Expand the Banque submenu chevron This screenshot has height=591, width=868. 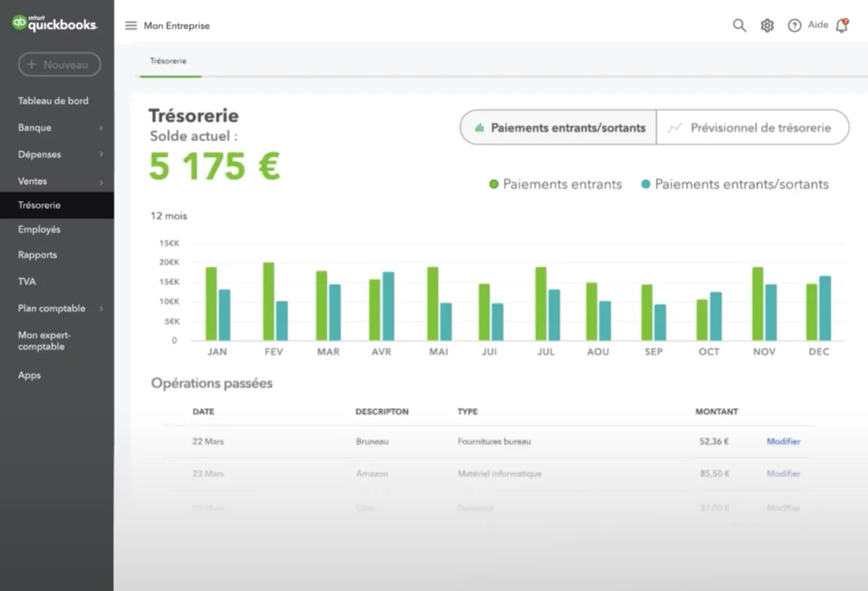click(101, 128)
